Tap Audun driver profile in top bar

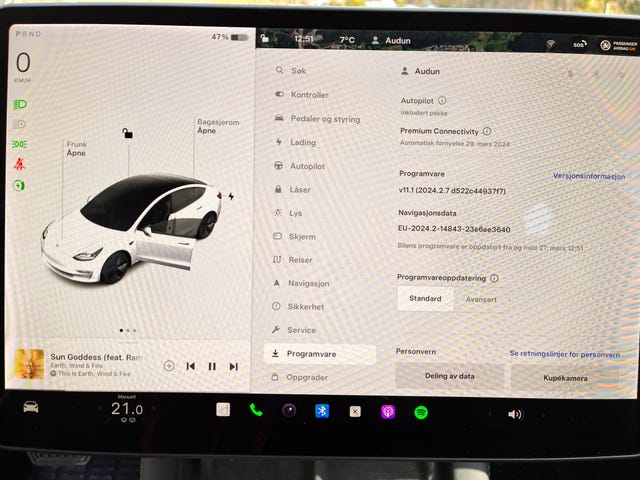point(391,40)
